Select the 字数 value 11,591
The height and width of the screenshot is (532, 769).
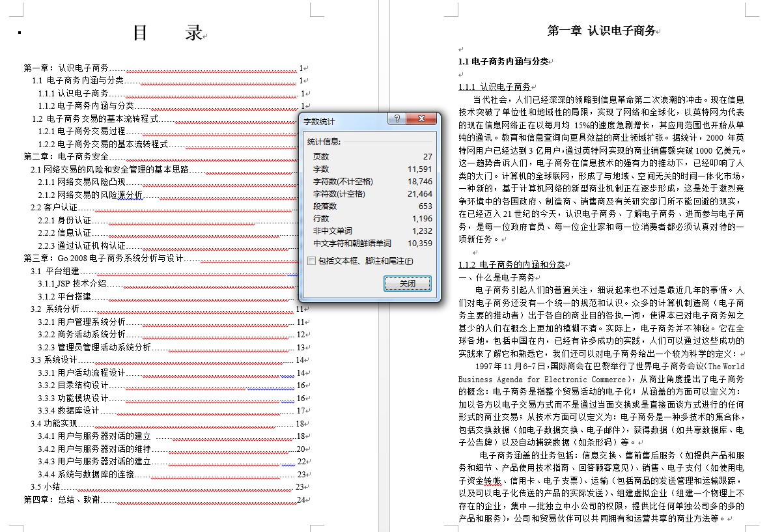(x=420, y=169)
